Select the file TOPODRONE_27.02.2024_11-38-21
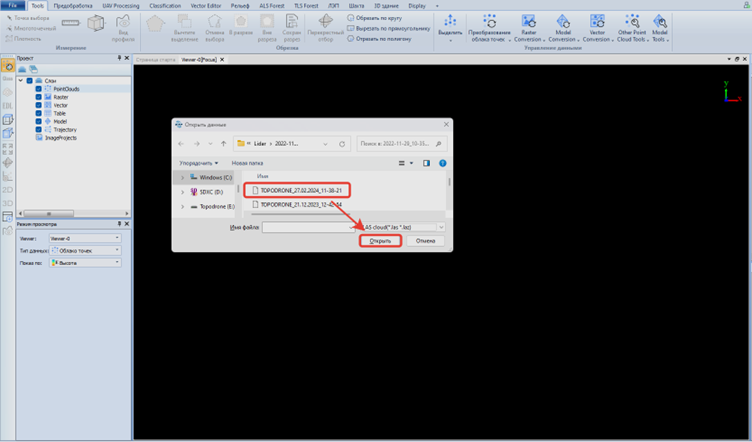Viewport: 752px width, 442px height. tap(297, 190)
